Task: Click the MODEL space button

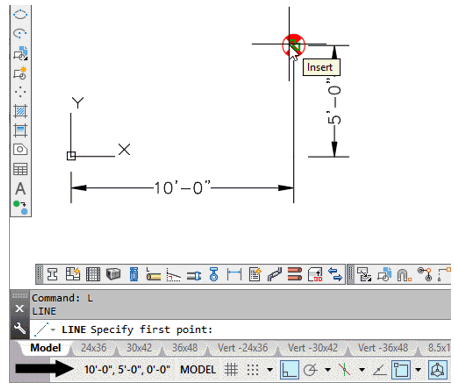Action: (x=198, y=370)
